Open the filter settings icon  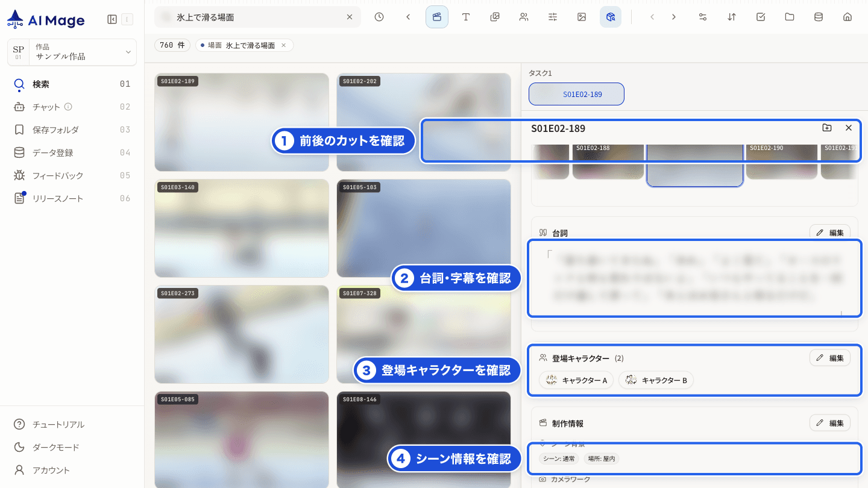tap(703, 17)
